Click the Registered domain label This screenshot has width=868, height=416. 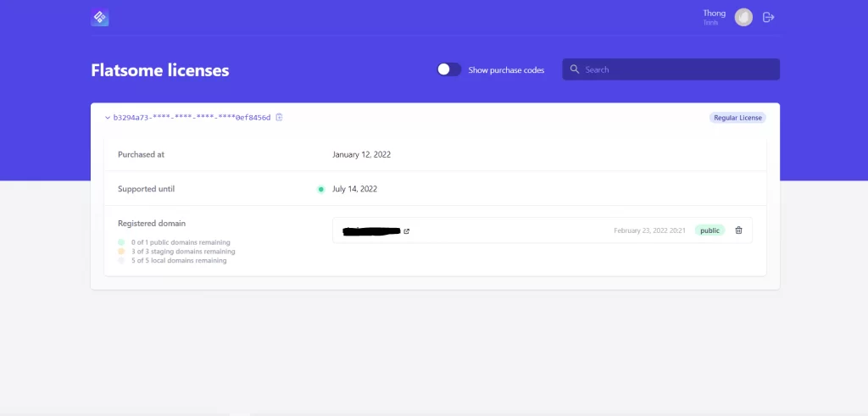click(x=152, y=224)
